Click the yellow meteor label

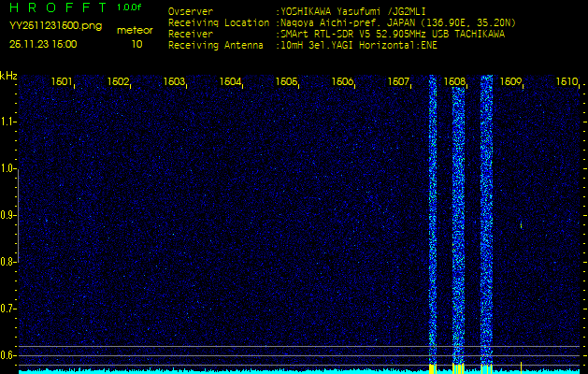136,30
